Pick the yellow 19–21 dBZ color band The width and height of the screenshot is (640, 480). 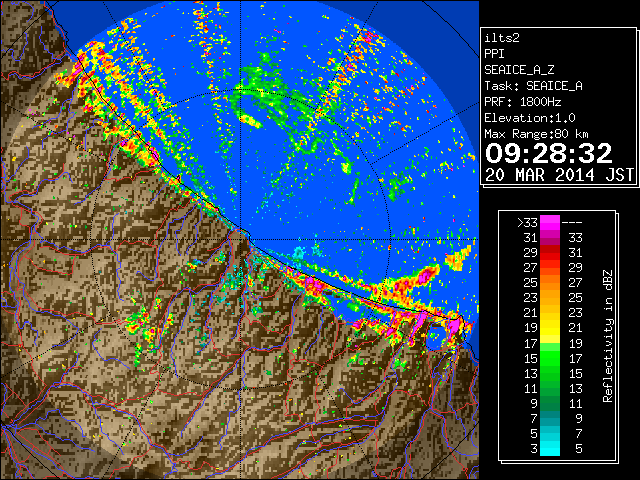(550, 328)
